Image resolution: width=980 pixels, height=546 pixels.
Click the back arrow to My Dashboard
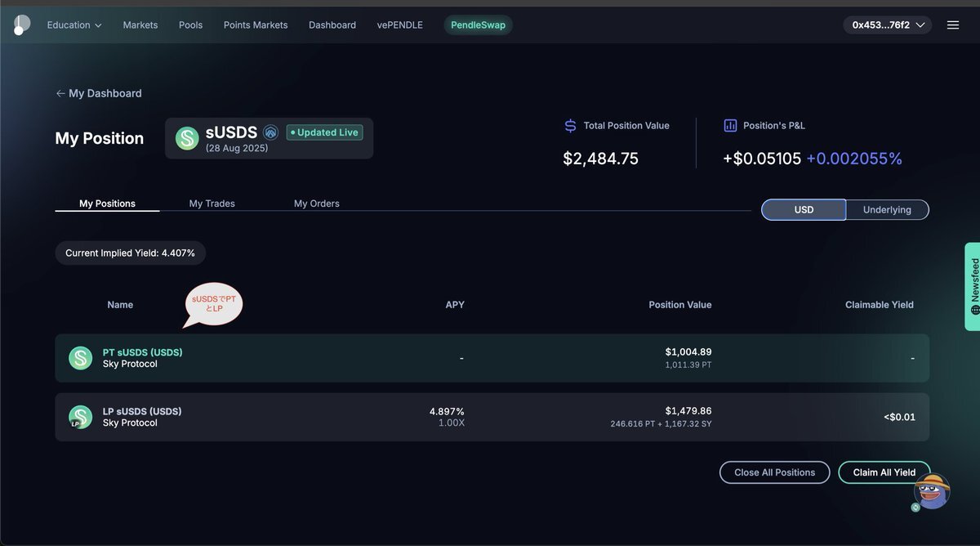pyautogui.click(x=60, y=94)
